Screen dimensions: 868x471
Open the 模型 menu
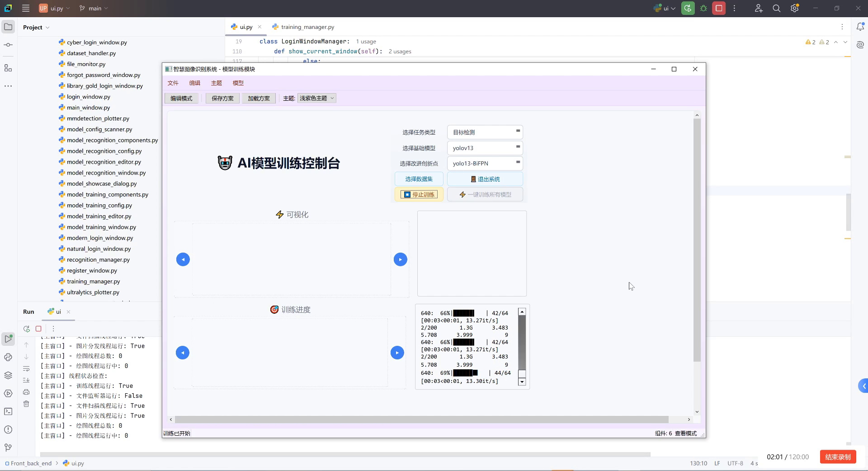[x=238, y=83]
